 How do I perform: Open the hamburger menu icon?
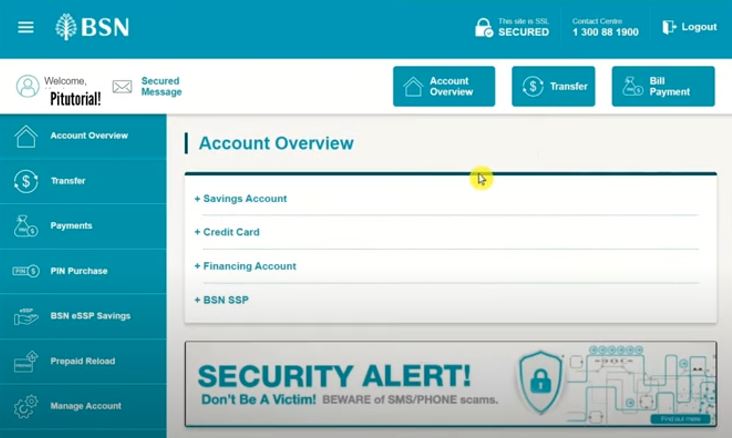click(26, 27)
